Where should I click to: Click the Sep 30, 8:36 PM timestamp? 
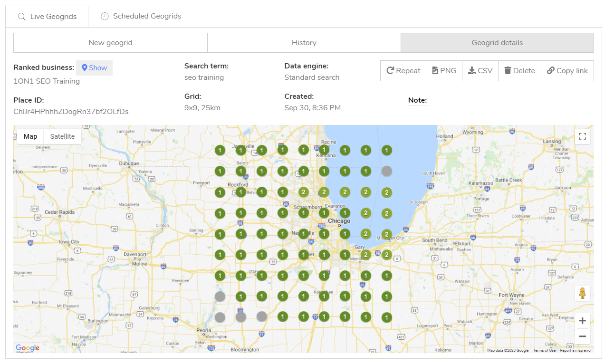[312, 108]
